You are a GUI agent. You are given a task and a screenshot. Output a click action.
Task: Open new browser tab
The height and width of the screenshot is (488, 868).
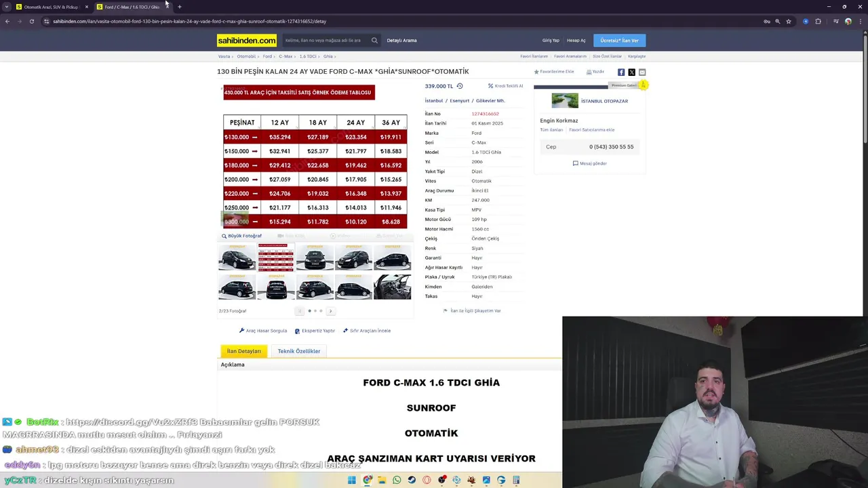[x=179, y=7]
